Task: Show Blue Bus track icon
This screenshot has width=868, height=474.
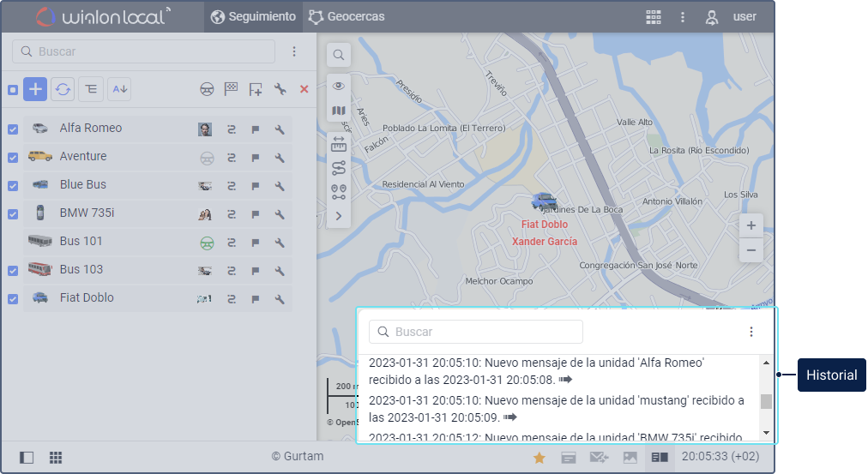Action: pyautogui.click(x=232, y=186)
